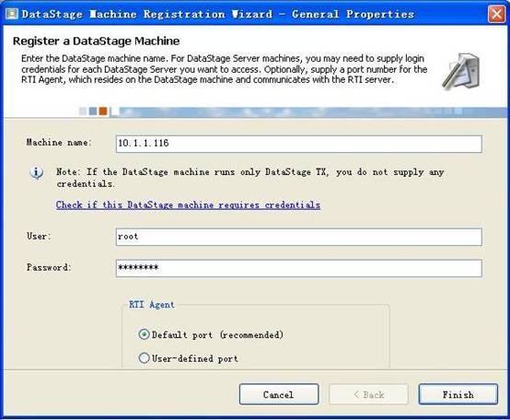Click the Finish button
This screenshot has width=510, height=420.
(458, 394)
